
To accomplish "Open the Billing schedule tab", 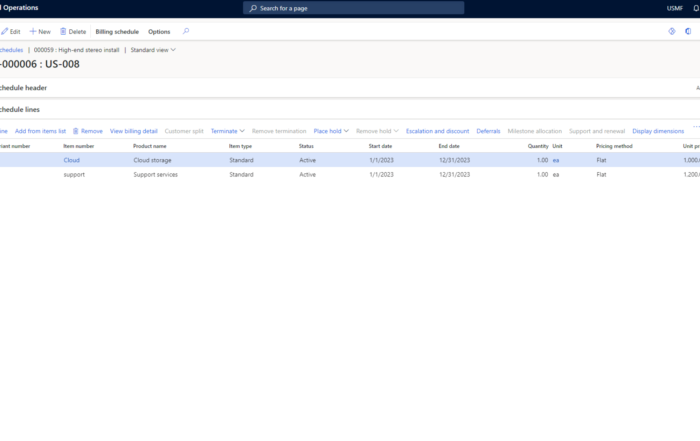I will point(117,32).
